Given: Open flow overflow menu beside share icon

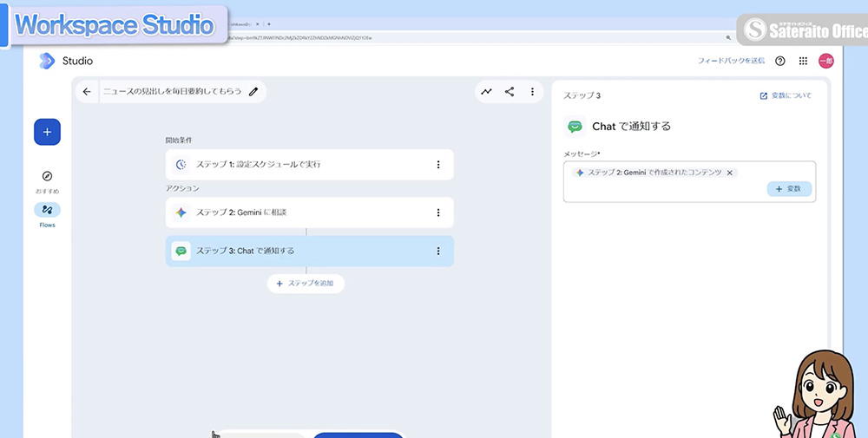Looking at the screenshot, I should coord(533,92).
